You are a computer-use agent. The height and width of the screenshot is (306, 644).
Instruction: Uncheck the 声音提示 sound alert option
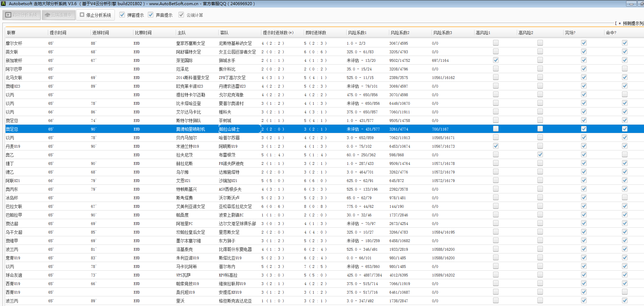pos(151,15)
